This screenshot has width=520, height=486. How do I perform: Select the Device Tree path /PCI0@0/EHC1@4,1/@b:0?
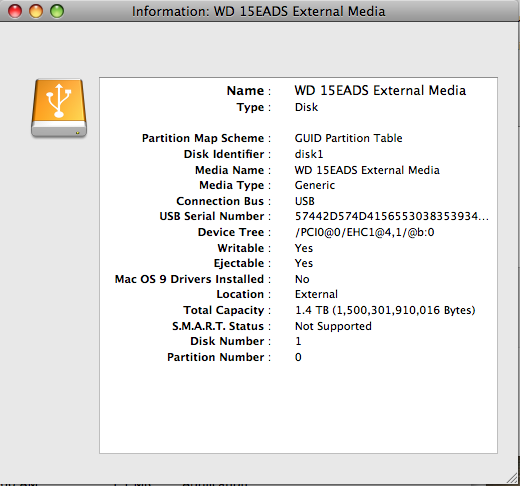(365, 232)
